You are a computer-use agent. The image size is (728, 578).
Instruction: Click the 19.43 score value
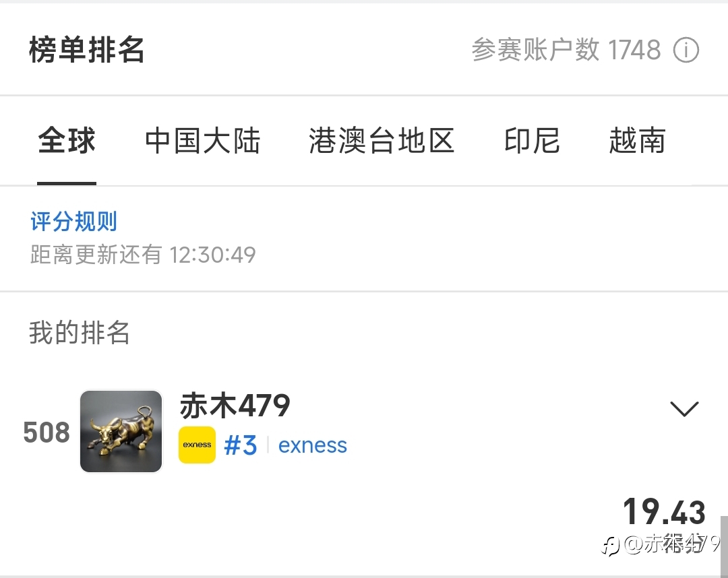point(664,512)
